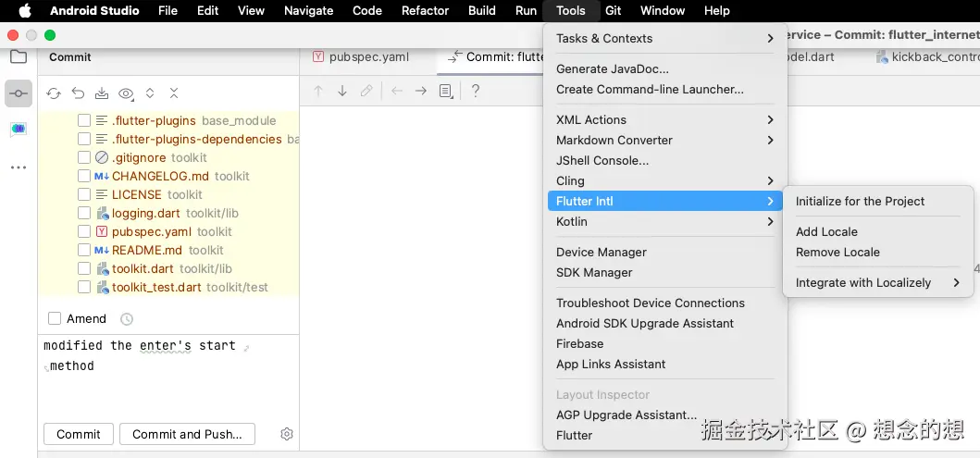Click the Rollback arrow icon
Screen dimensions: 980x458
[x=78, y=93]
